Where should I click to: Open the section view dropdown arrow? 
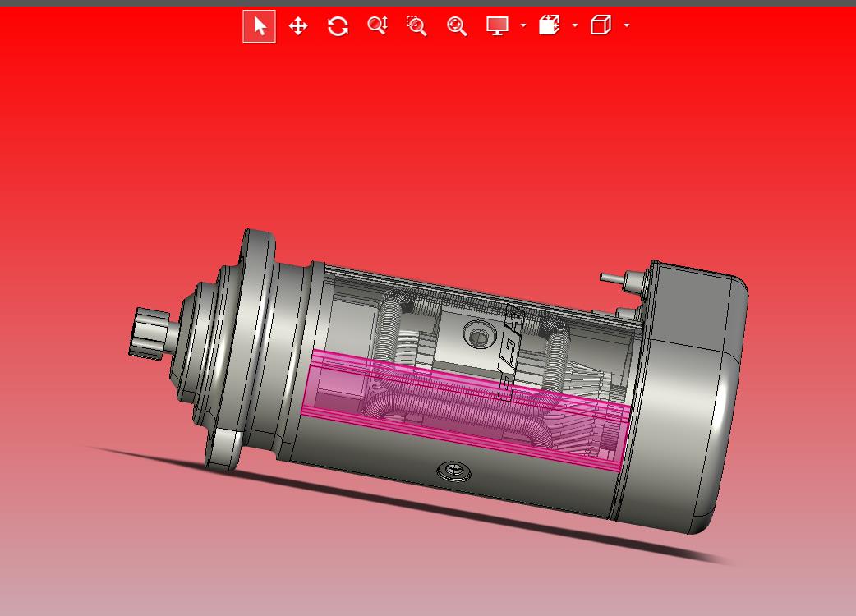pos(575,25)
